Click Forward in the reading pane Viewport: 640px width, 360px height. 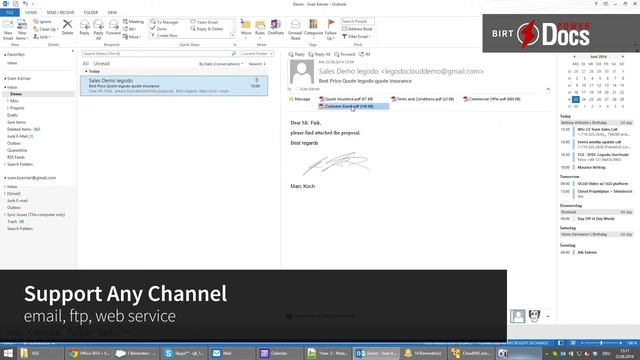coord(345,54)
